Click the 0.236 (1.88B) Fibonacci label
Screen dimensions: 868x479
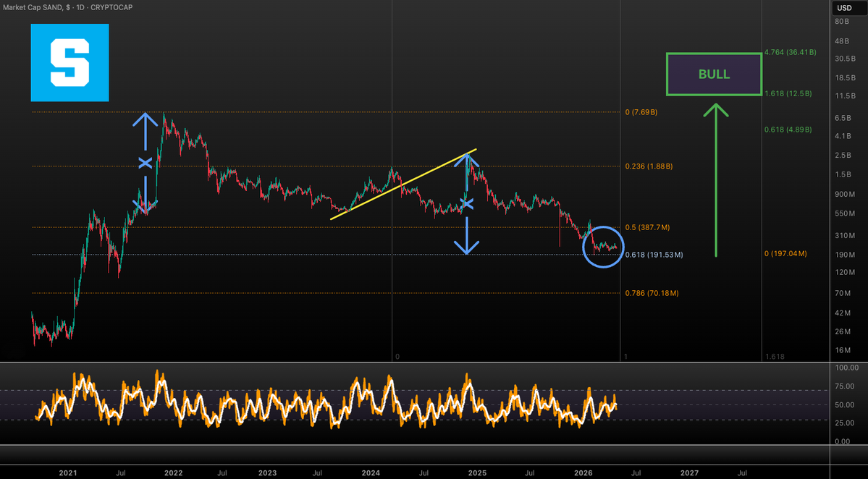click(649, 166)
